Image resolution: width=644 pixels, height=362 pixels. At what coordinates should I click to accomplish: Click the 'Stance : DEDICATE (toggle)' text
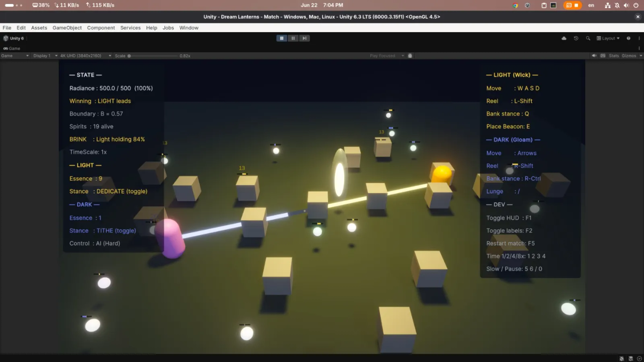(x=109, y=191)
